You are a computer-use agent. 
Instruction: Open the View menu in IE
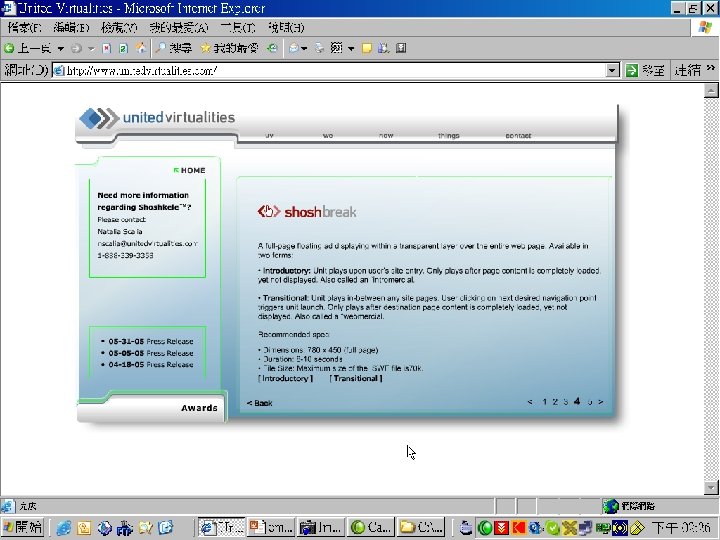119,28
